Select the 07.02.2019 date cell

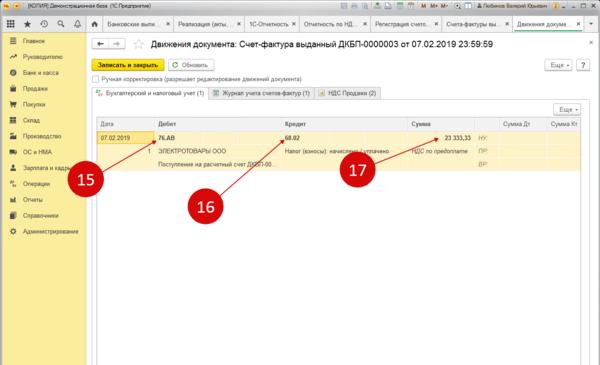pos(126,138)
